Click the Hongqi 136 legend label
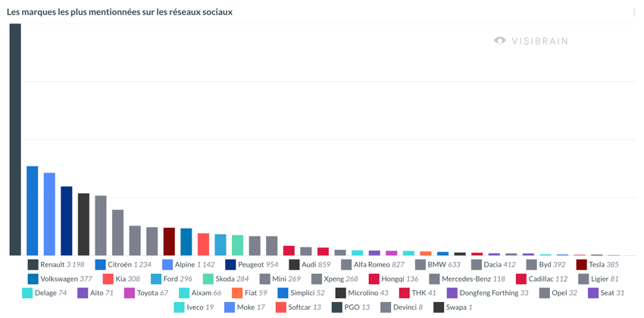Viewport: 644px width, 318px height. pos(401,279)
